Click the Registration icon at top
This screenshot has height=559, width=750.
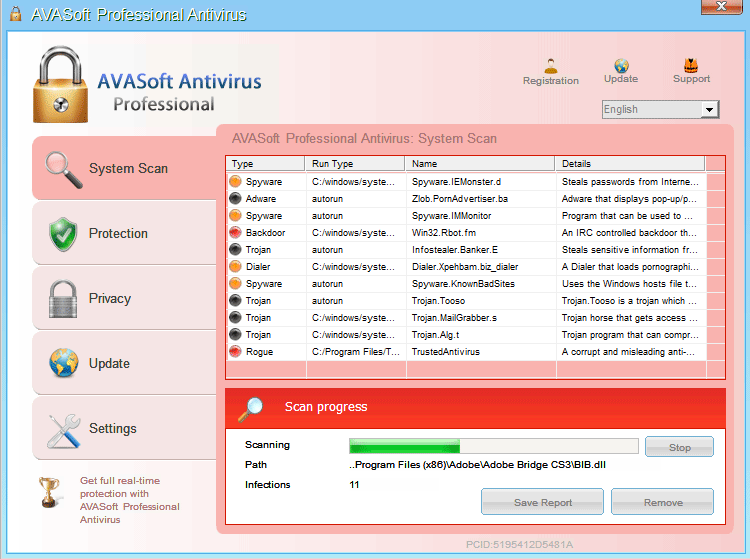click(550, 65)
